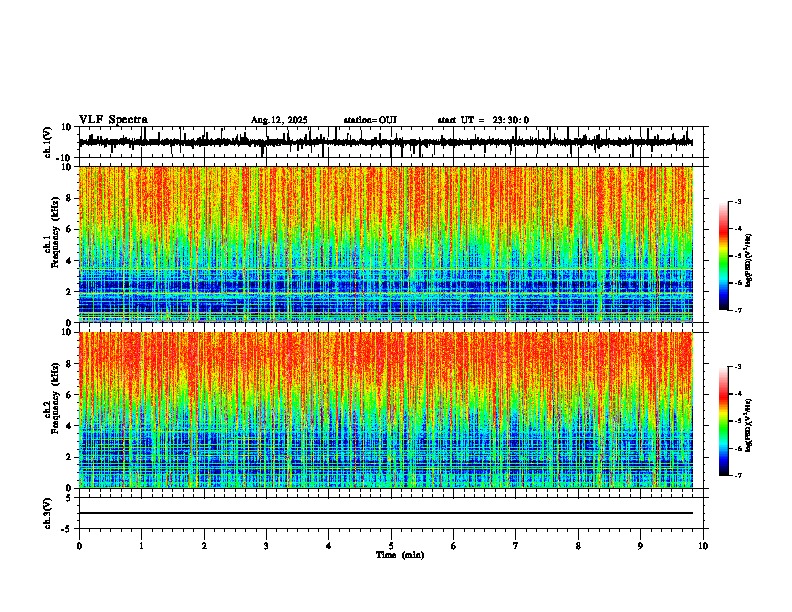Click the time axis tick label "7"

[516, 546]
